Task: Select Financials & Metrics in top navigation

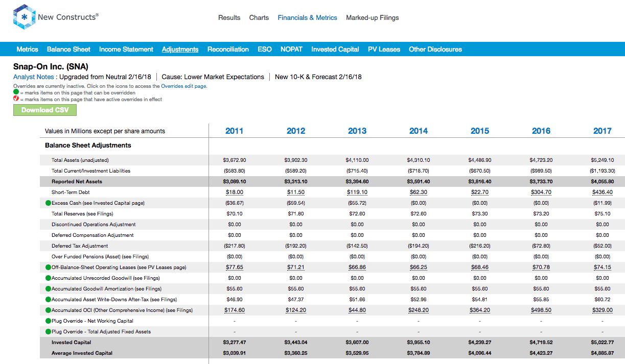Action: [308, 17]
